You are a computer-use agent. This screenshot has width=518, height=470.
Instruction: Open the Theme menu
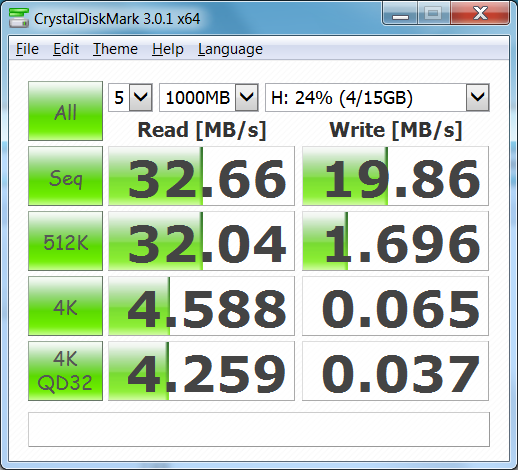(115, 49)
